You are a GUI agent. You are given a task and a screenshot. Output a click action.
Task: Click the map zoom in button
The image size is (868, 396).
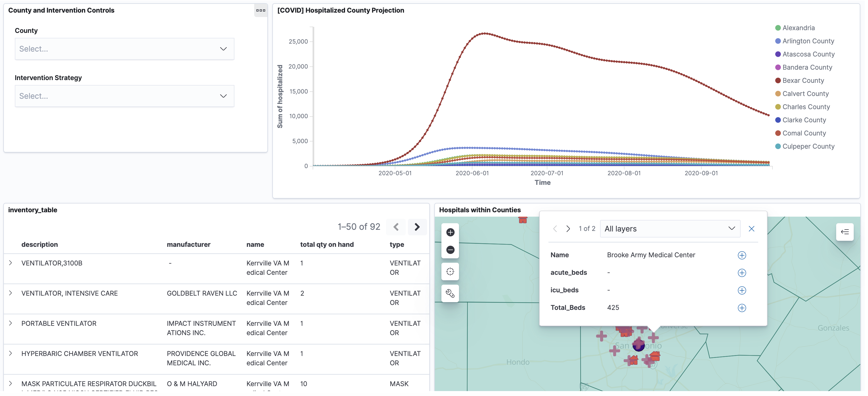click(450, 232)
